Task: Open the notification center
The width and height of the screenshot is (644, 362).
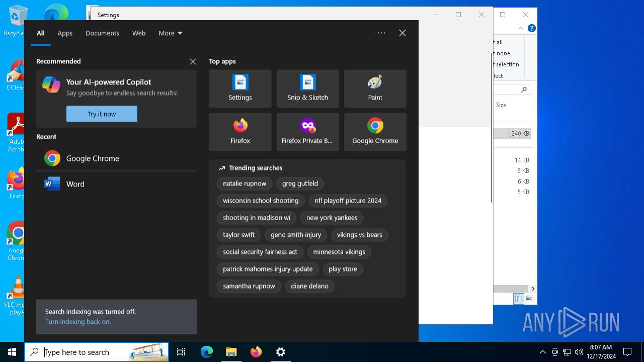Action: point(627,352)
